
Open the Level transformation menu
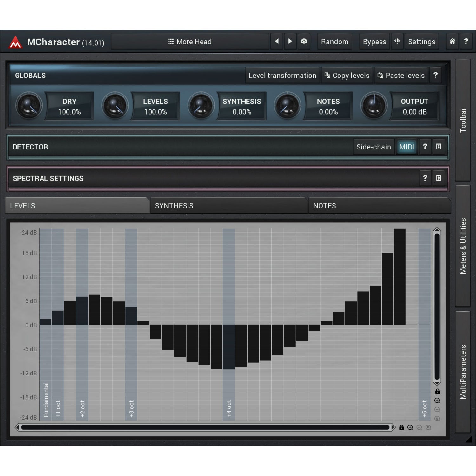click(x=282, y=76)
